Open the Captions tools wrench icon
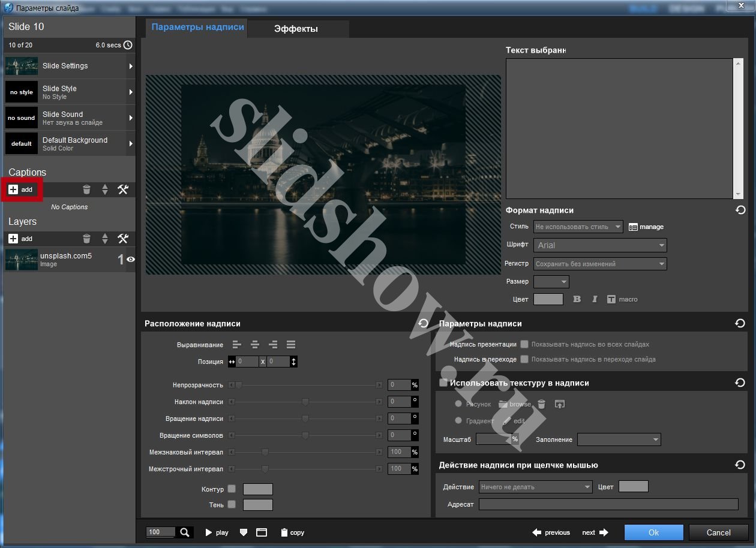This screenshot has width=756, height=548. (x=123, y=189)
